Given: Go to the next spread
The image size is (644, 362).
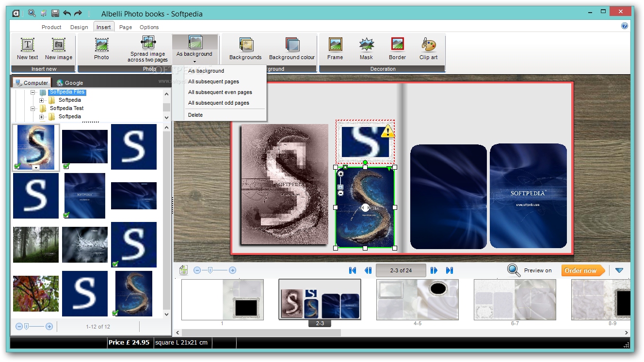Looking at the screenshot, I should (x=434, y=270).
